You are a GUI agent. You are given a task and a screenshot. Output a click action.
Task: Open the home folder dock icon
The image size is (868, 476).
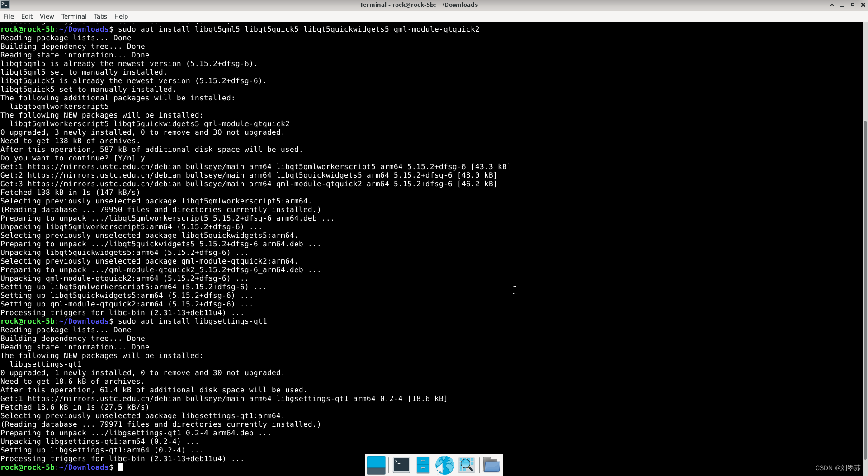click(491, 465)
